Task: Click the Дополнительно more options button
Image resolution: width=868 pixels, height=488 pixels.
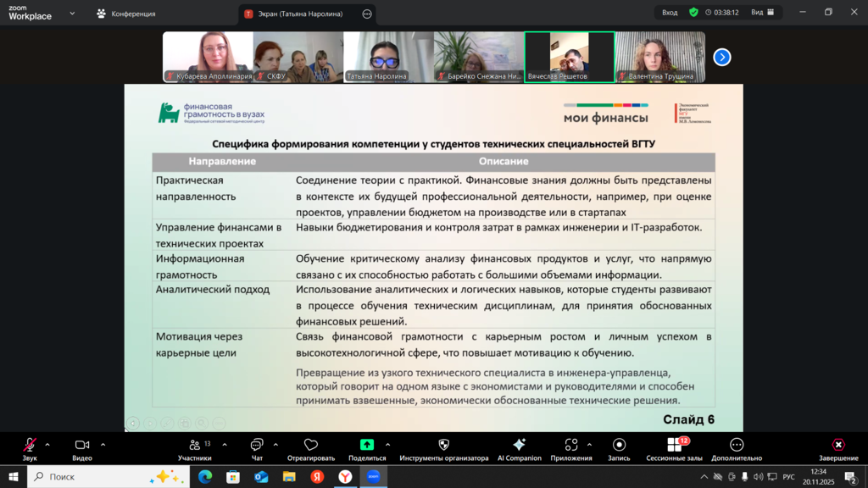Action: coord(737,446)
